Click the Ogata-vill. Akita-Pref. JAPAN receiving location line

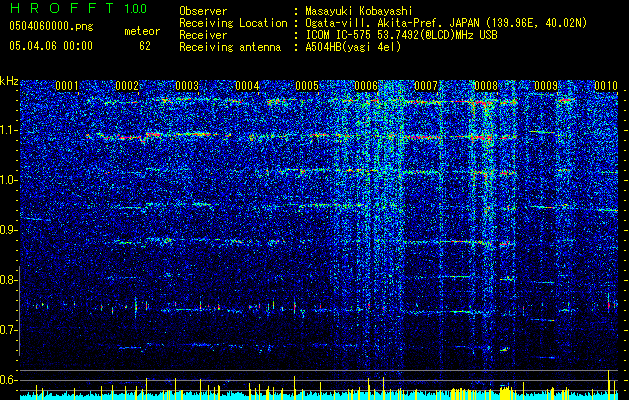tap(446, 24)
